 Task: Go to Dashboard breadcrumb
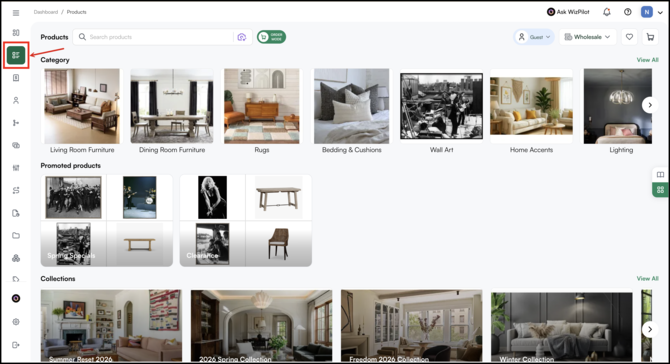[x=46, y=12]
